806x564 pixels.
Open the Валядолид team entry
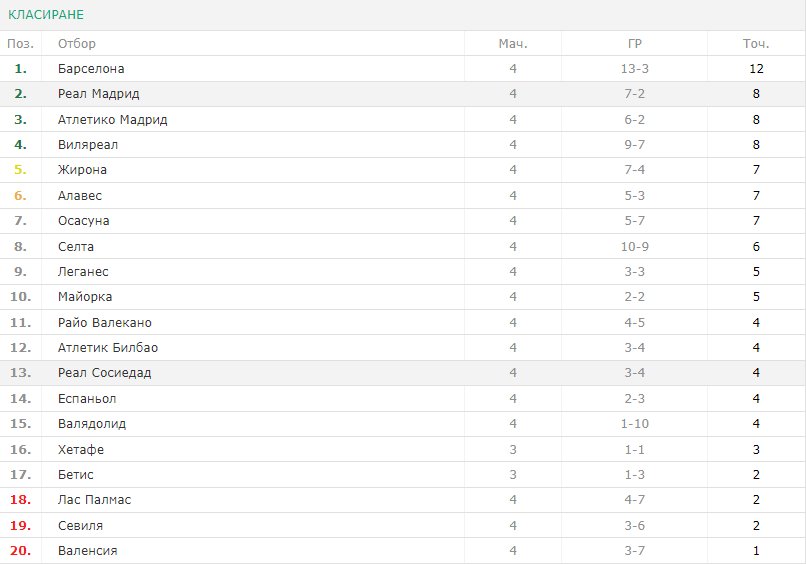point(92,424)
